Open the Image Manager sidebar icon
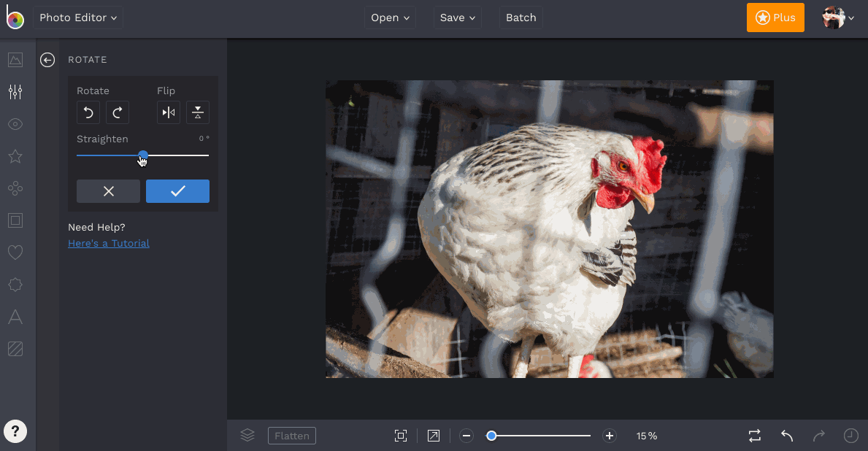Screen dimensions: 868x451 [x=15, y=60]
